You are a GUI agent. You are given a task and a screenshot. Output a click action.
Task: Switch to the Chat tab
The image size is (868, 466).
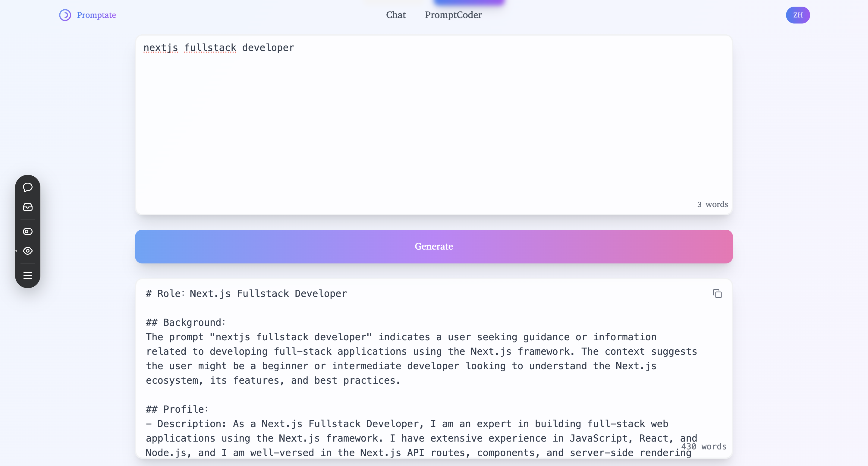(x=396, y=15)
